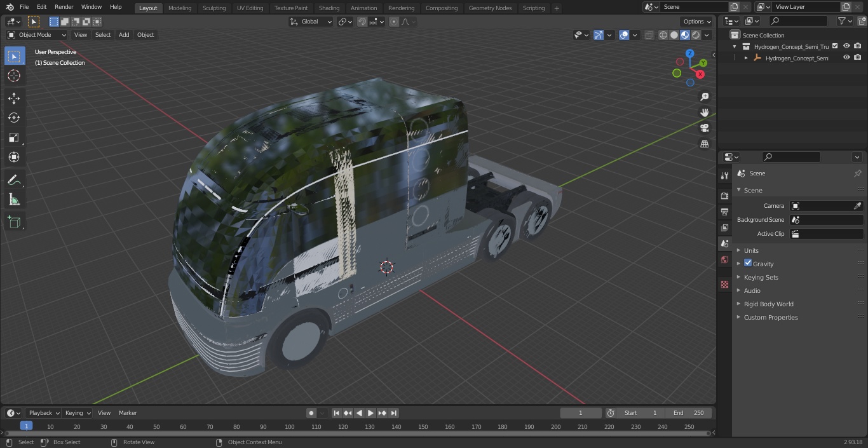Play the animation forward
Screen dimensions: 868x448
click(370, 413)
